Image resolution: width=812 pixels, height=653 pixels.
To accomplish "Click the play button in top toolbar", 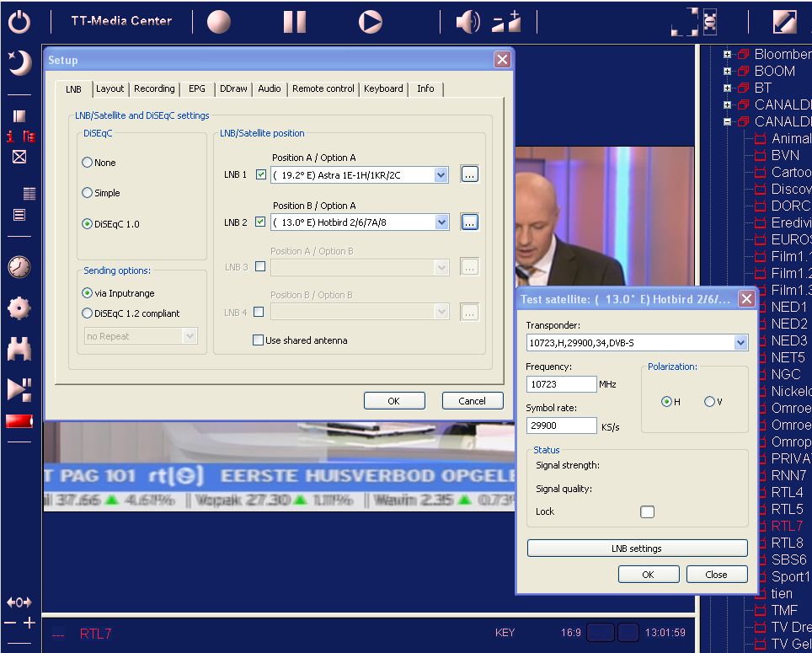I will click(x=370, y=22).
